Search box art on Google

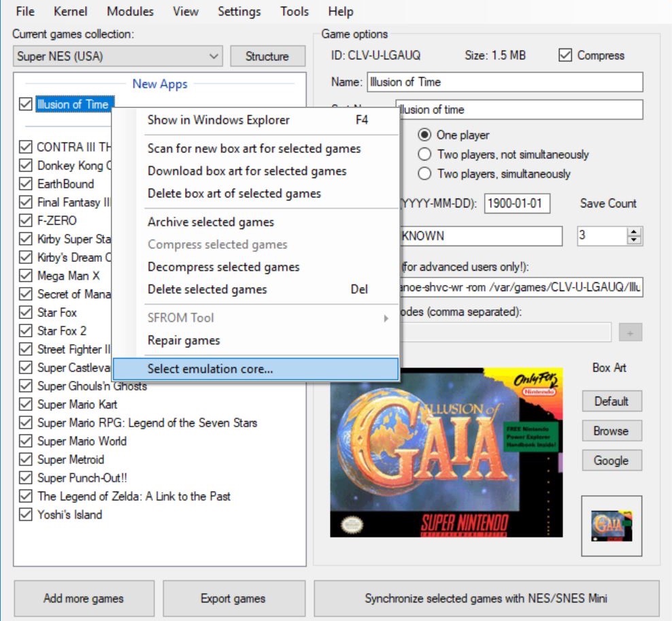(611, 460)
